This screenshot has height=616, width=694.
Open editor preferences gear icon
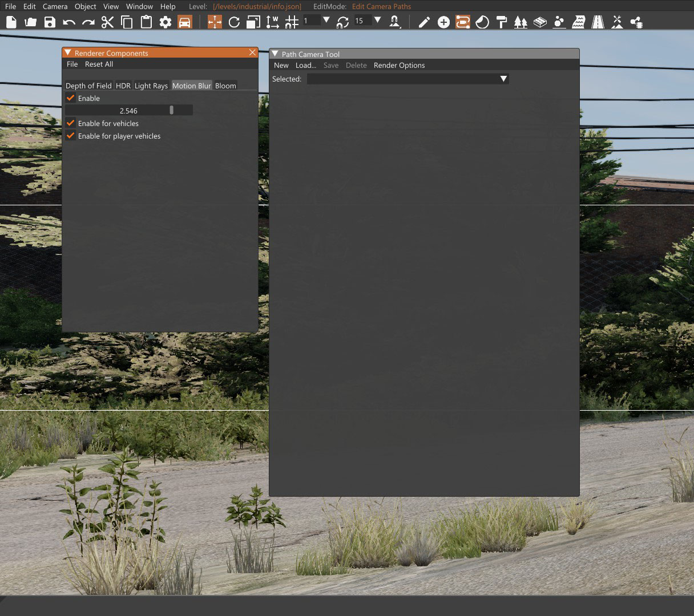click(x=166, y=22)
